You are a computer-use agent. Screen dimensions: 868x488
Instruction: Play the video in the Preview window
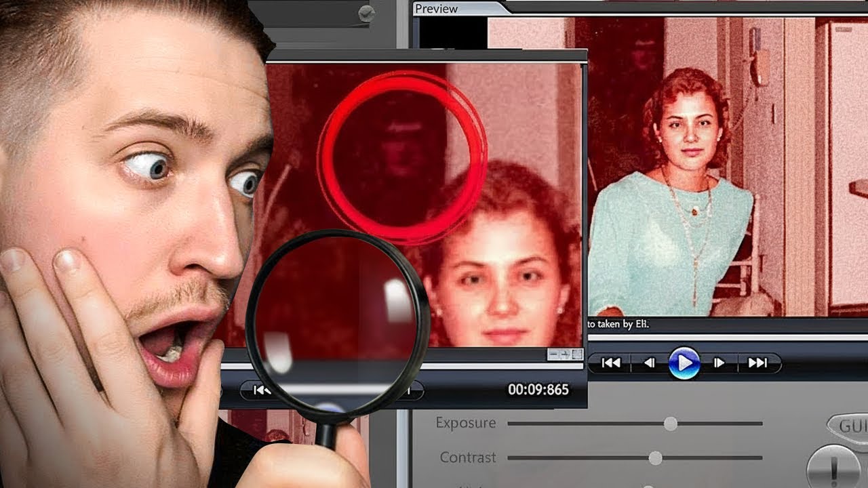tap(684, 363)
